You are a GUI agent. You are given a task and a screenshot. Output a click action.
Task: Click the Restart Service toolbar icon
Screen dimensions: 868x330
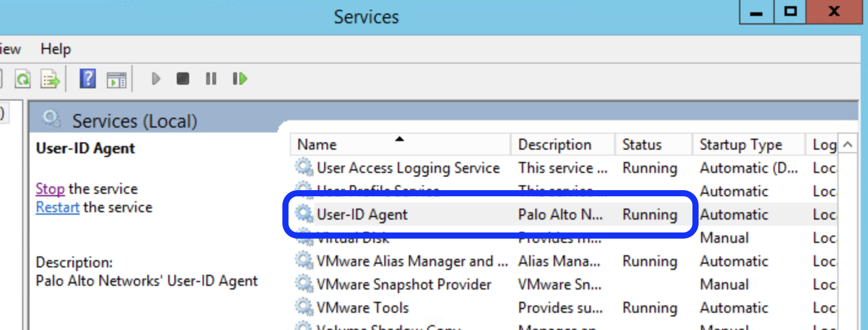240,79
